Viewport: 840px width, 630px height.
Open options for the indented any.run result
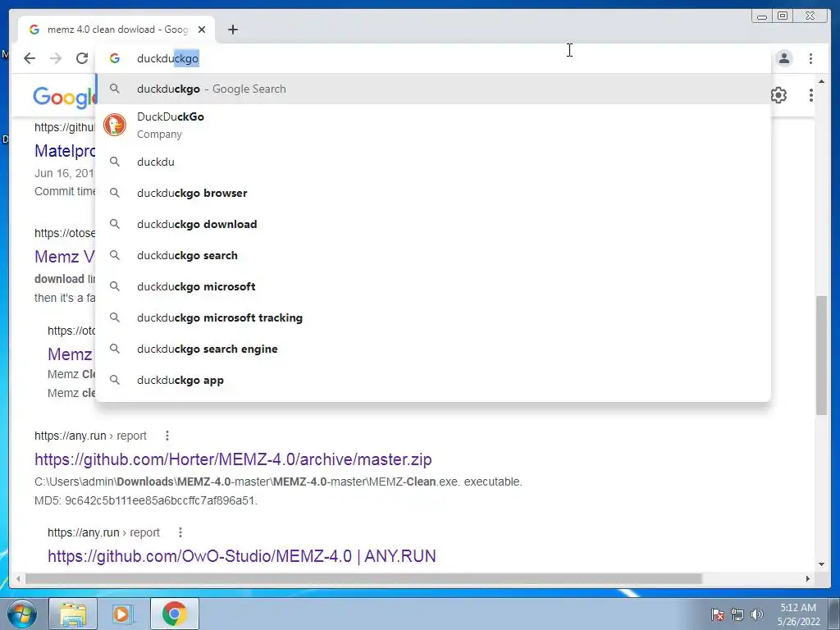[180, 532]
